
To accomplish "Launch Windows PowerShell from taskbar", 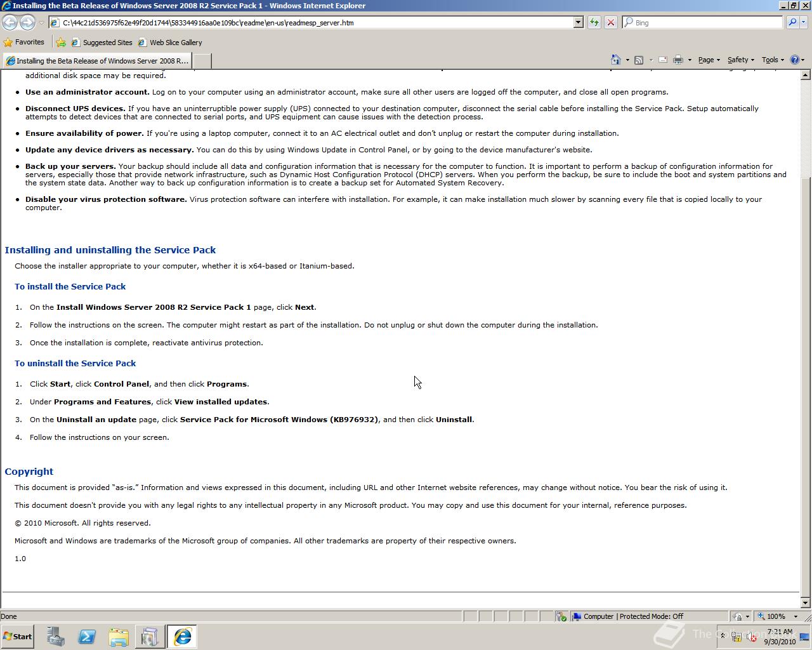I will 86,637.
